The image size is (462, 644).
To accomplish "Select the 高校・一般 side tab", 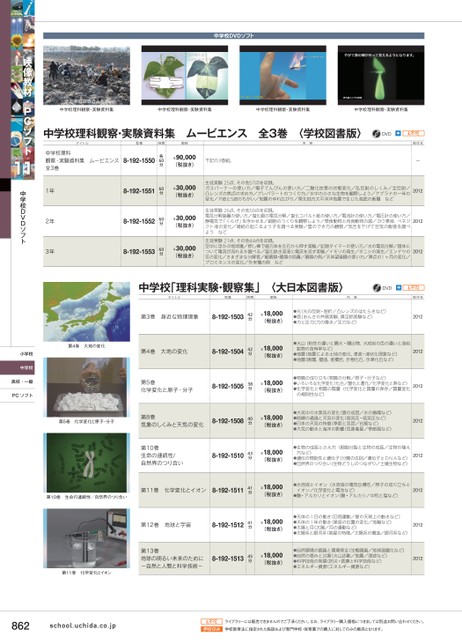I will pyautogui.click(x=17, y=382).
